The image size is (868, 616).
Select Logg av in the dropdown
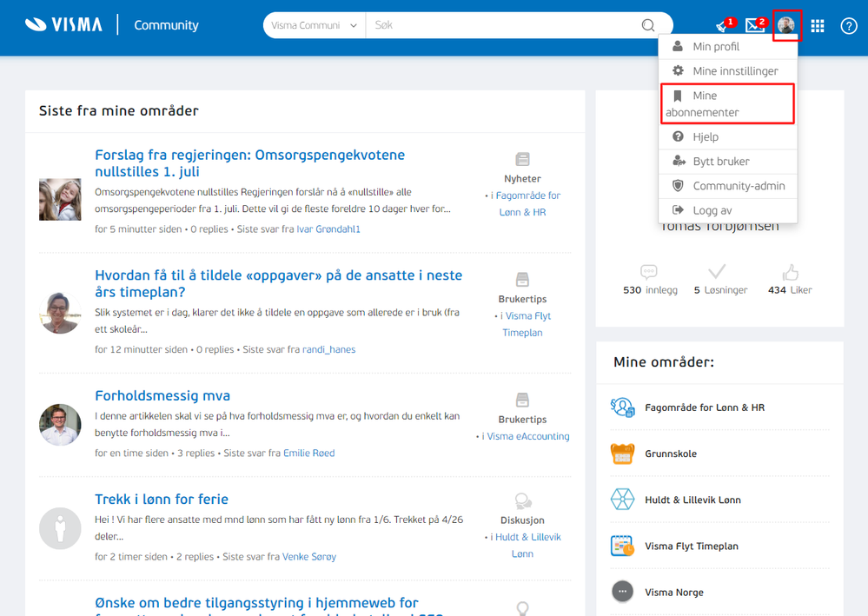tap(727, 210)
